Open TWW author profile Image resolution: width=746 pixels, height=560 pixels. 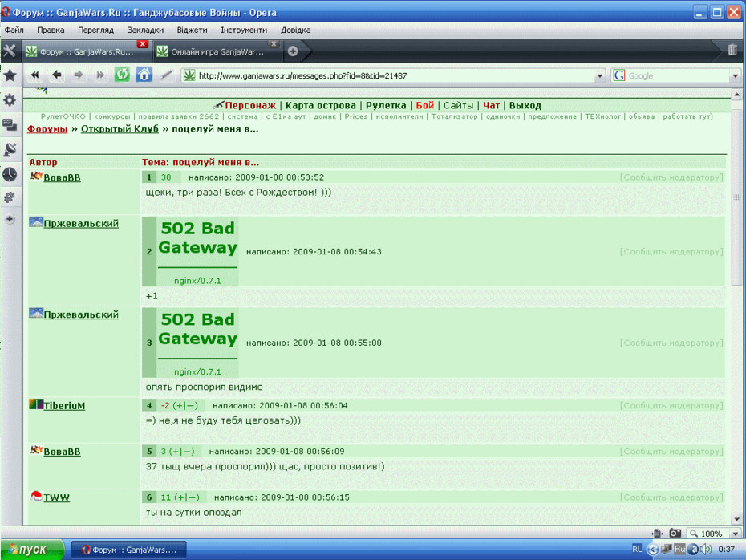[x=57, y=497]
